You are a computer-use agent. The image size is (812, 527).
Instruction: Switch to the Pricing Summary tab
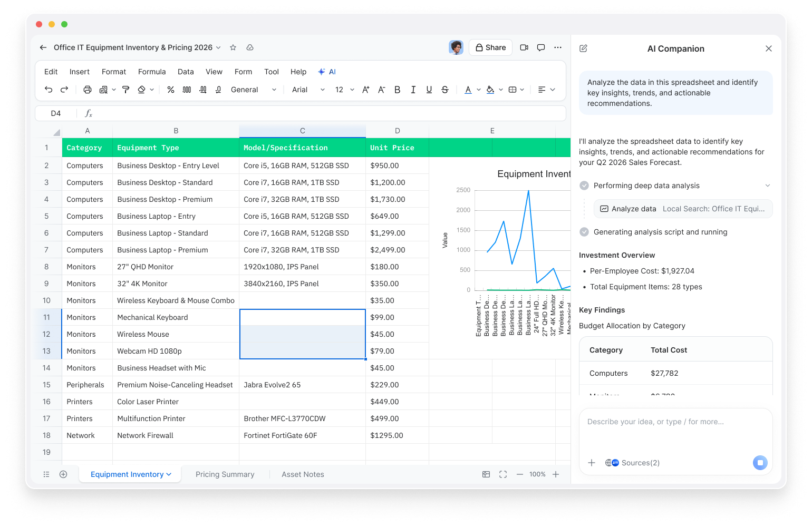[225, 474]
